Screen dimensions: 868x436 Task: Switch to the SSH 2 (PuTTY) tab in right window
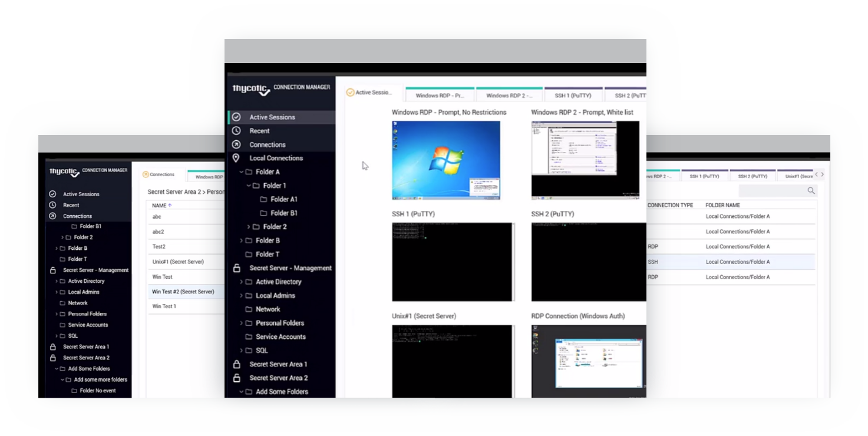[753, 176]
